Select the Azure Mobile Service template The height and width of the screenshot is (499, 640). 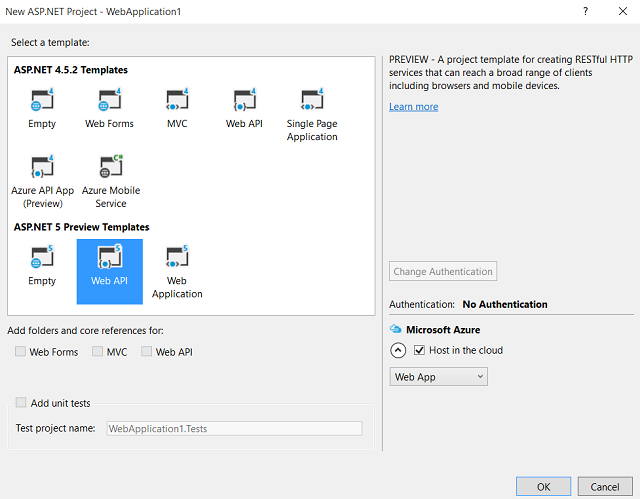(x=111, y=182)
